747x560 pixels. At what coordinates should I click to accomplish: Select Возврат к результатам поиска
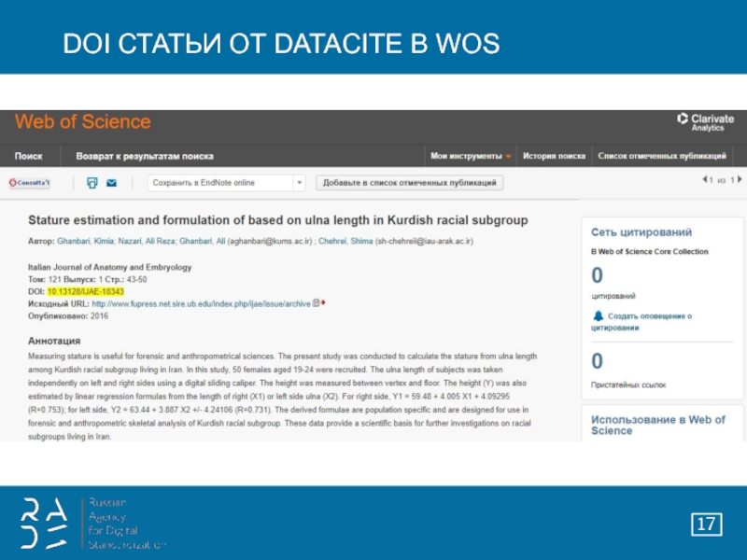click(x=145, y=156)
